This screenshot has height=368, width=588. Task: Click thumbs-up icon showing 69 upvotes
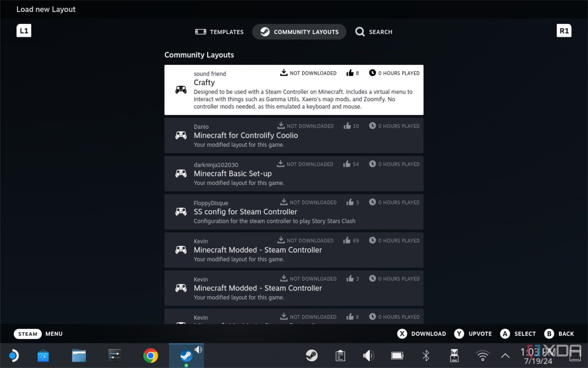[347, 240]
